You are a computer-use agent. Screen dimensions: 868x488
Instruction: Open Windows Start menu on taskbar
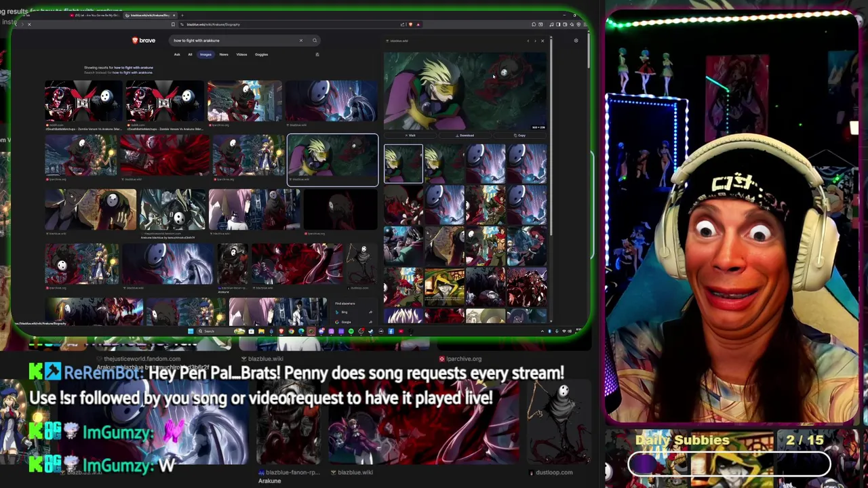pyautogui.click(x=191, y=331)
